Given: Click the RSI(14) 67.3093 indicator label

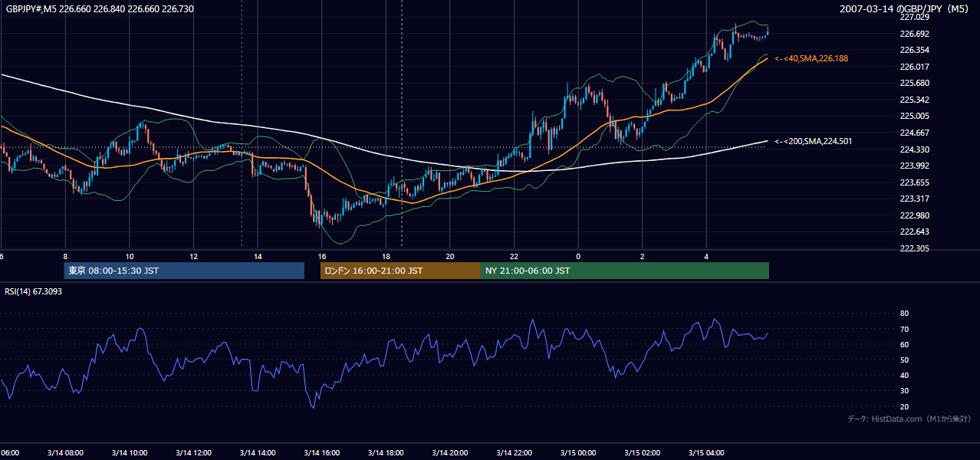Looking at the screenshot, I should click(x=33, y=291).
